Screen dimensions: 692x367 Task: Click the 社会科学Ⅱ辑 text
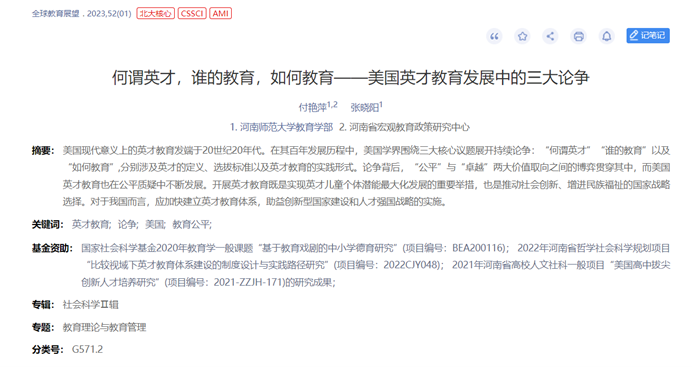(90, 304)
